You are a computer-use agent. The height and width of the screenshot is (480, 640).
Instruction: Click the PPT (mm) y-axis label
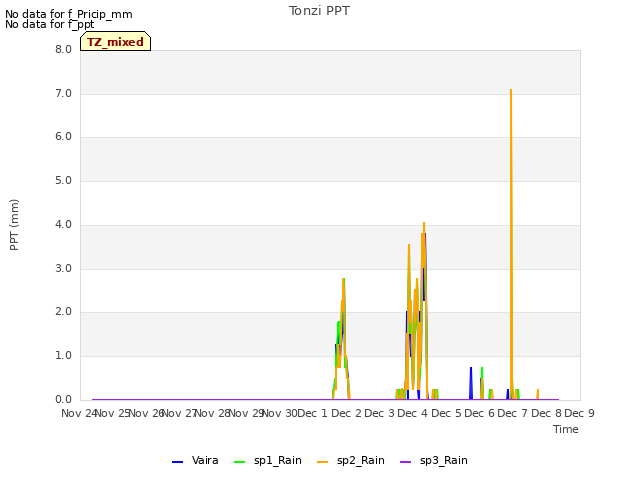click(14, 225)
